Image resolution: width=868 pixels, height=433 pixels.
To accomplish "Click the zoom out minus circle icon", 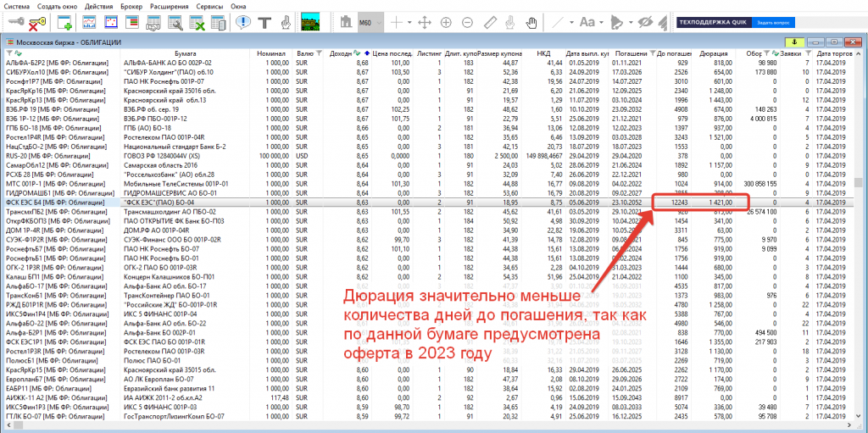I will 469,23.
